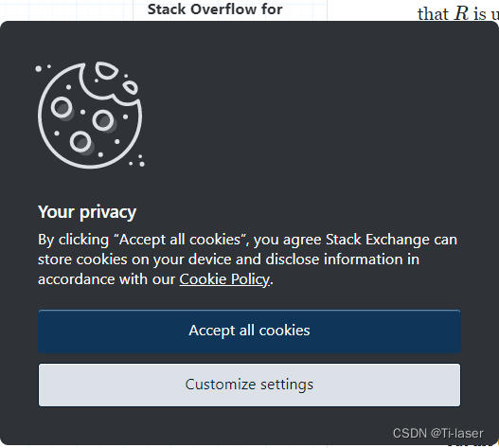This screenshot has width=499, height=448.
Task: Click the top-left chocolate chip on the cookie
Action: coord(62,108)
